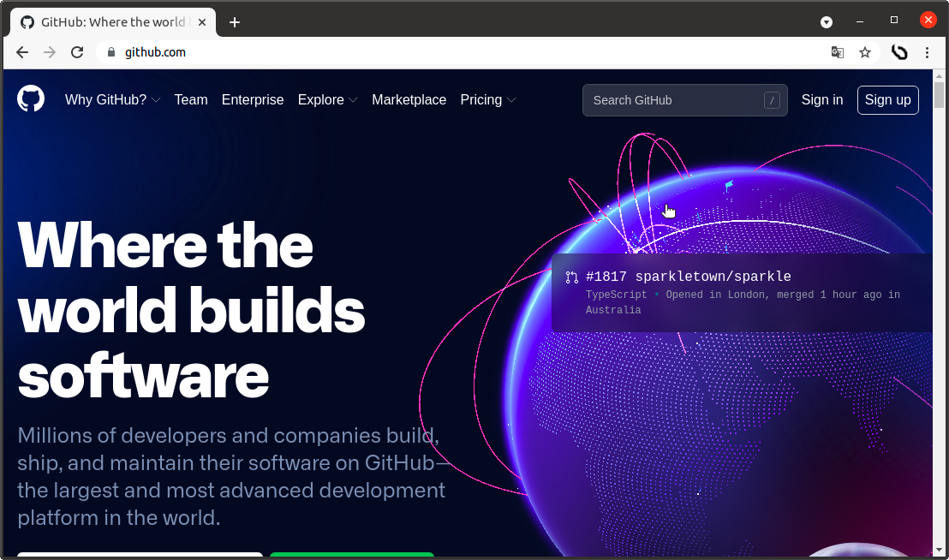Click the scrollbar up arrow
Viewport: 949px width, 560px height.
click(x=939, y=76)
